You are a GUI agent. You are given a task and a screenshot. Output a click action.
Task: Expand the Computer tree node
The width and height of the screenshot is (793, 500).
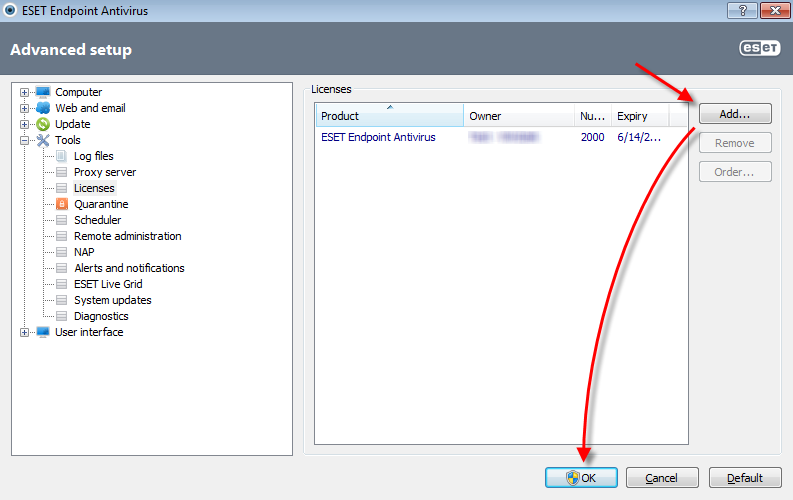coord(24,93)
